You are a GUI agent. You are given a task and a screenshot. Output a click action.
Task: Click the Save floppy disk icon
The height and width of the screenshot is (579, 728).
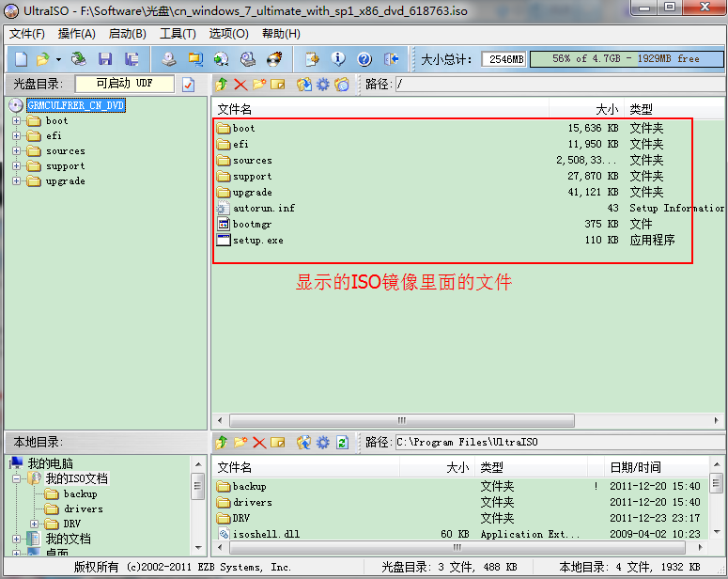(x=105, y=59)
